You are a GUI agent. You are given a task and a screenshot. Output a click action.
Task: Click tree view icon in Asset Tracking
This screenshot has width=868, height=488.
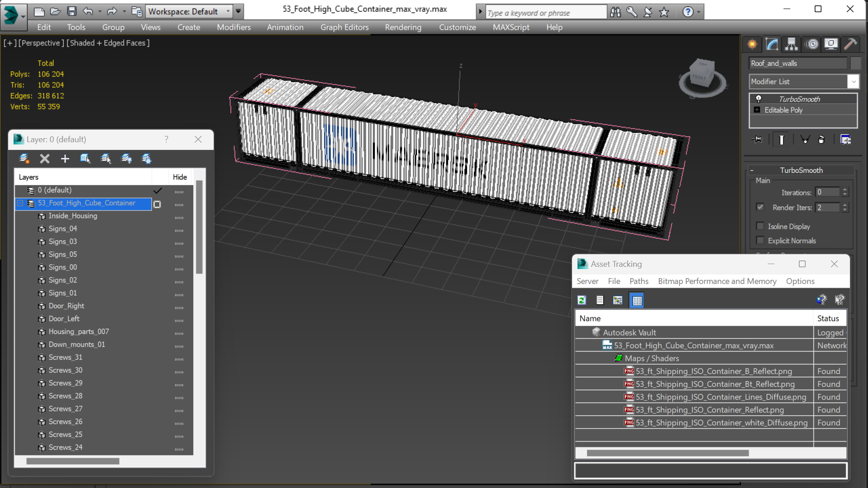(618, 300)
